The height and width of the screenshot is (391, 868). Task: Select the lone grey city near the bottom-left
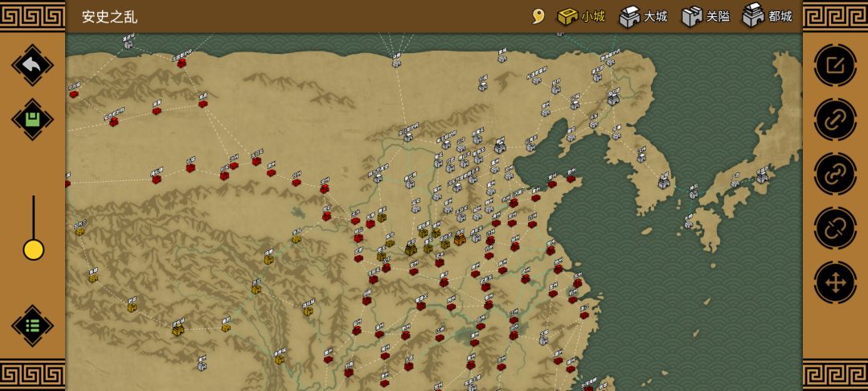202,366
